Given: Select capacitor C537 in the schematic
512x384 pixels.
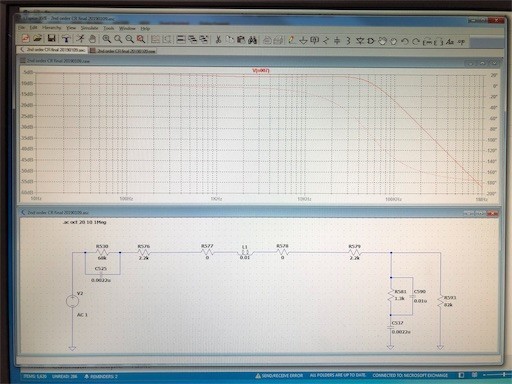Looking at the screenshot, I should pyautogui.click(x=390, y=328).
